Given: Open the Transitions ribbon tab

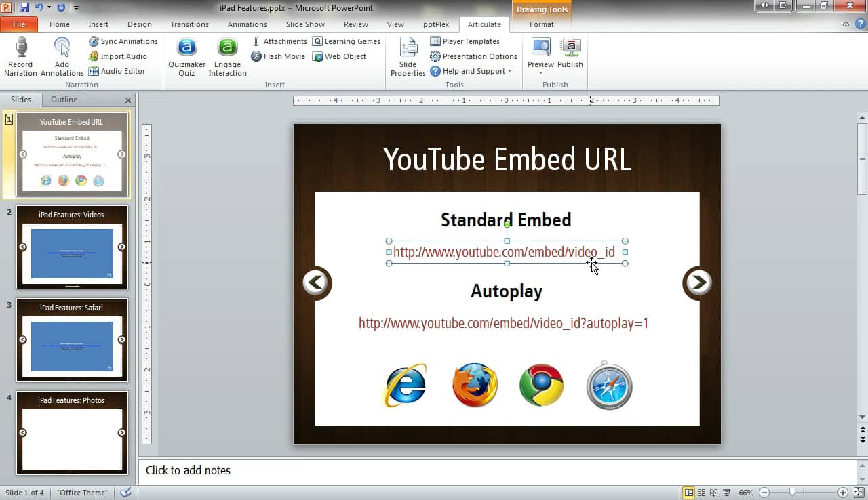Looking at the screenshot, I should coord(190,24).
